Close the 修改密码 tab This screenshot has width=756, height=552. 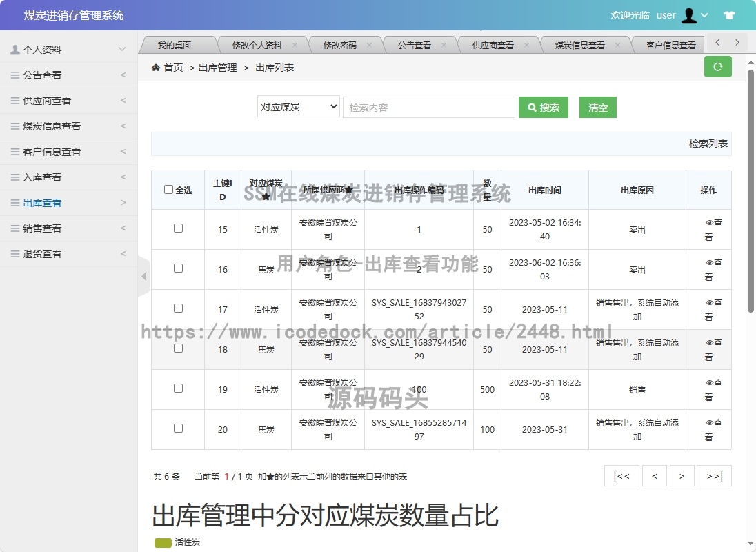click(369, 45)
